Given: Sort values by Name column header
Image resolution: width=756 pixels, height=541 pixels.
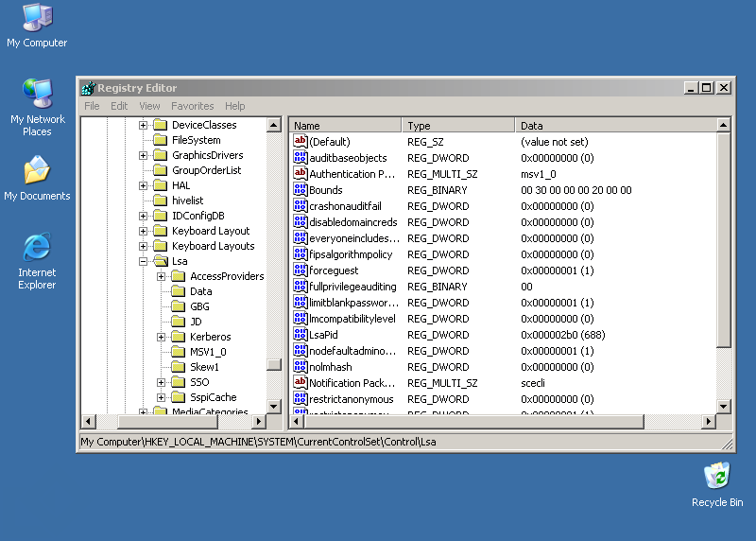Looking at the screenshot, I should click(x=345, y=126).
